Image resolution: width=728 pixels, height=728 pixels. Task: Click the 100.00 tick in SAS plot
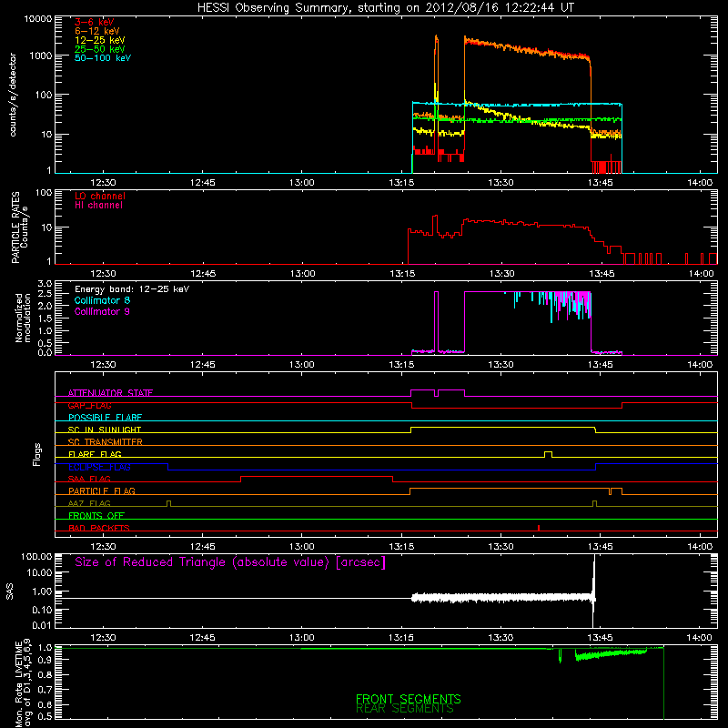(36, 557)
